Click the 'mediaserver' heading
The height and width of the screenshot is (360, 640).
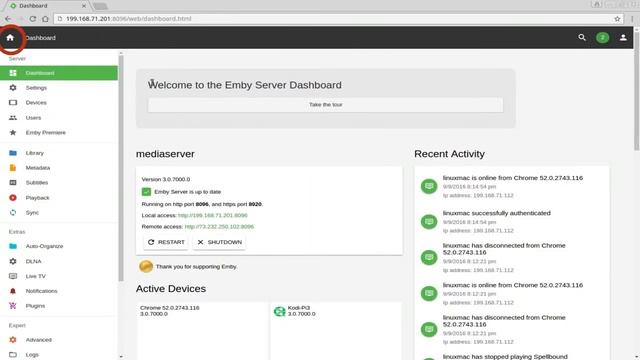coord(165,154)
